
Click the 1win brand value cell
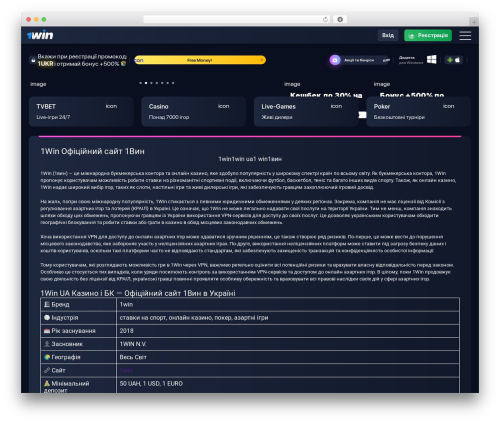[x=288, y=304]
